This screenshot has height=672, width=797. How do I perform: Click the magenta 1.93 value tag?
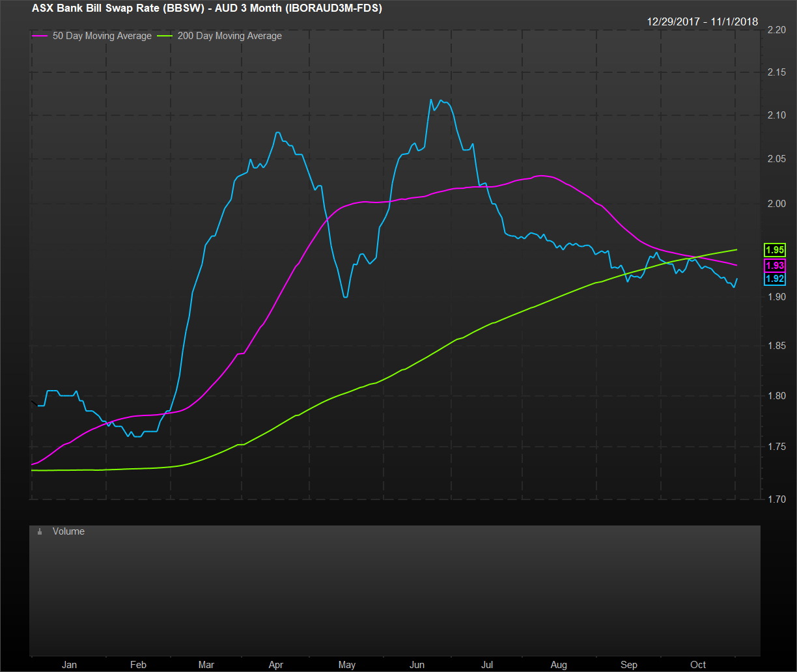tap(776, 266)
